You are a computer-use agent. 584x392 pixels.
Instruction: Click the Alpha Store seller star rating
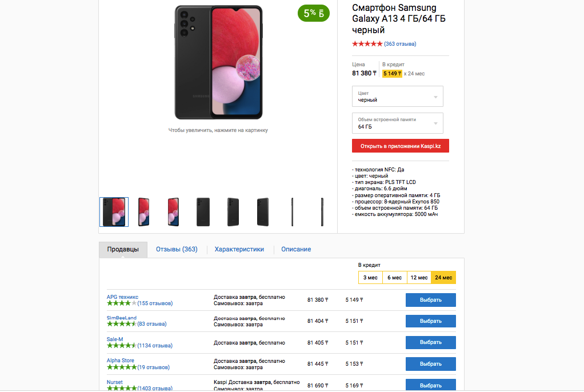[122, 367]
